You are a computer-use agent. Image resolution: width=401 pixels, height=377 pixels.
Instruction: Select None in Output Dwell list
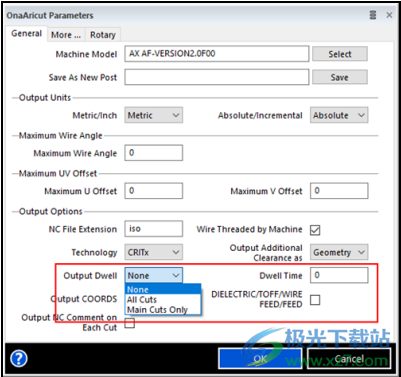163,289
